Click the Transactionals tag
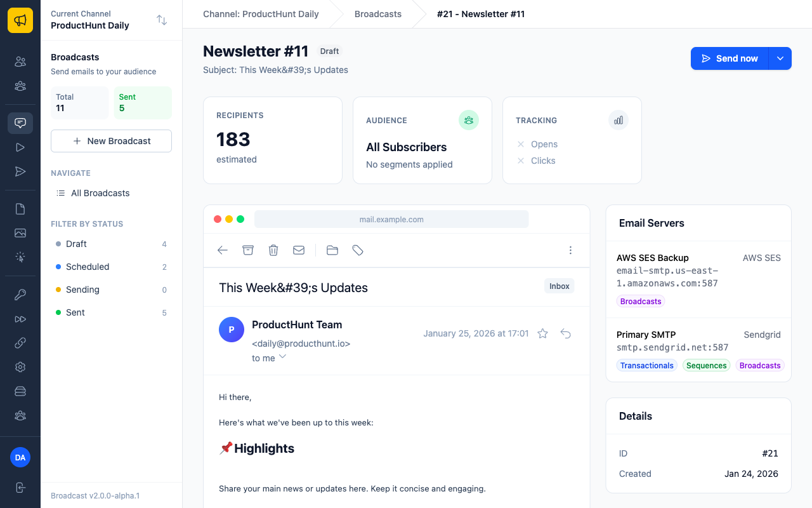The width and height of the screenshot is (812, 508). tap(647, 366)
